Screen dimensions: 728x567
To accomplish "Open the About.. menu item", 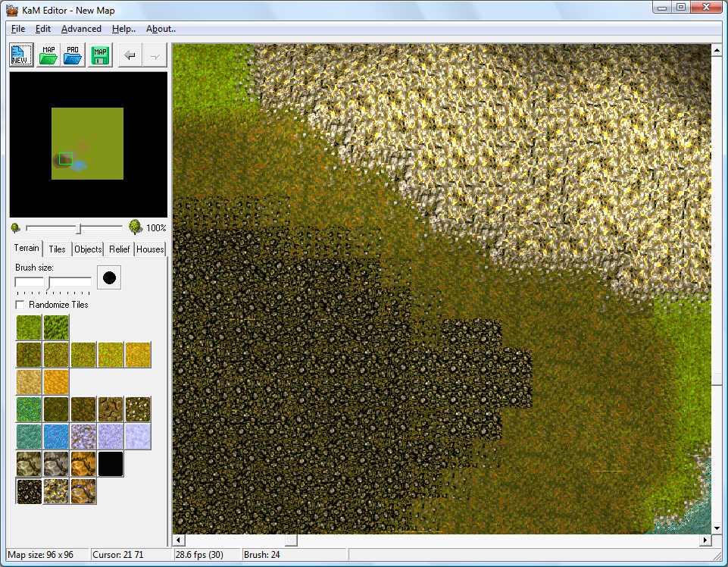I will point(161,29).
